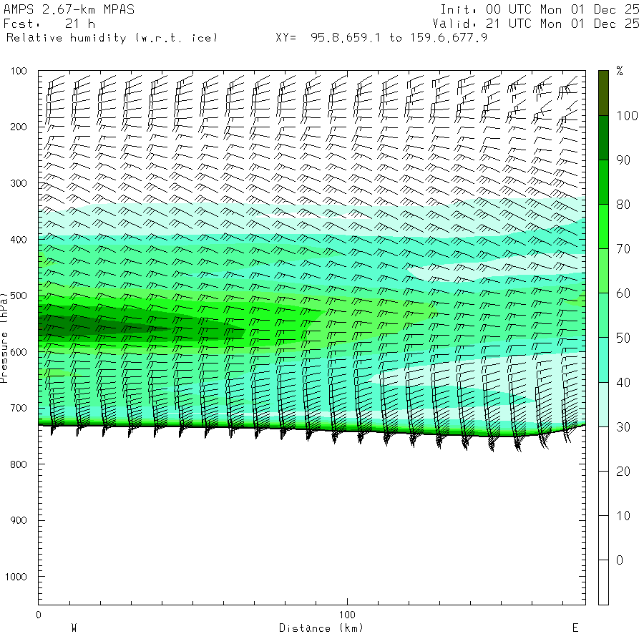Click the 'Pressure (hPa)' vertical axis title
Screen dimensions: 644x644
point(4,338)
